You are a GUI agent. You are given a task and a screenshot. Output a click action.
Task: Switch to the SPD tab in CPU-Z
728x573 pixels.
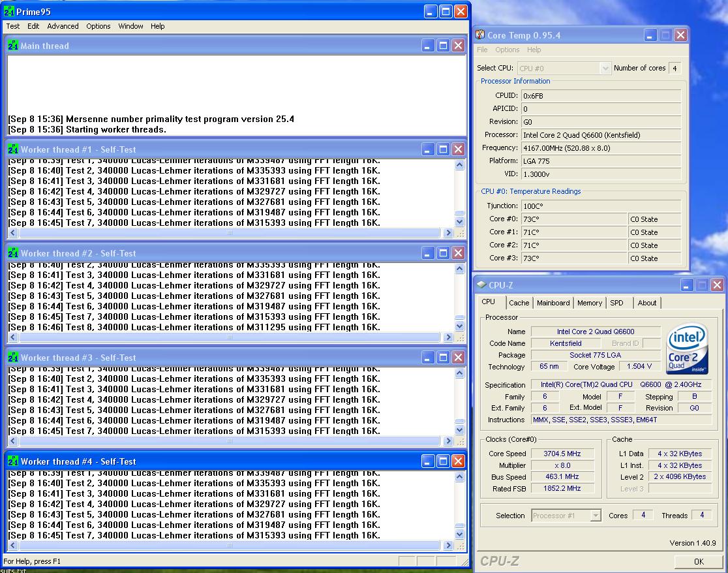coord(616,303)
